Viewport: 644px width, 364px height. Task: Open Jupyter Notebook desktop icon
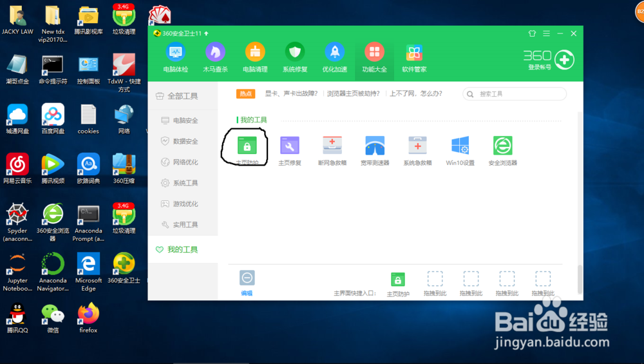[17, 272]
